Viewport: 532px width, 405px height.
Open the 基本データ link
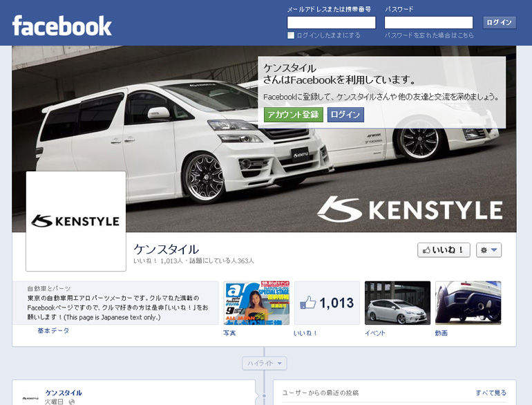point(53,330)
